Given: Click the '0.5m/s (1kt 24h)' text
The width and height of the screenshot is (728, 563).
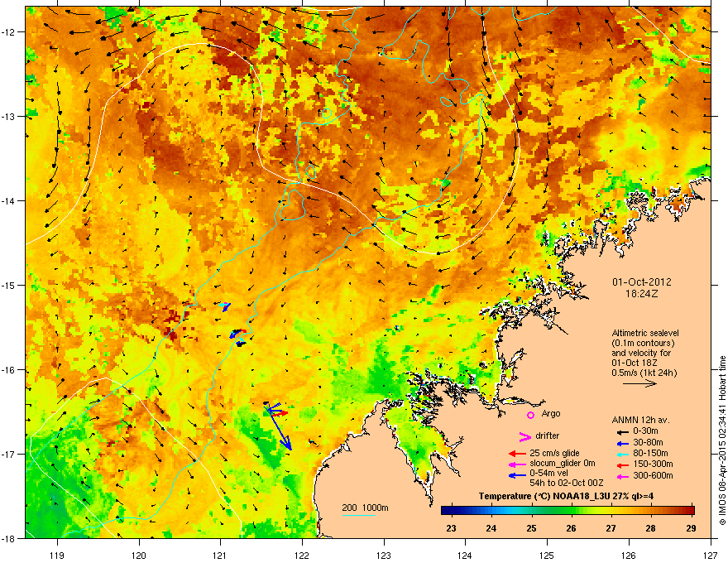Looking at the screenshot, I should (x=644, y=373).
